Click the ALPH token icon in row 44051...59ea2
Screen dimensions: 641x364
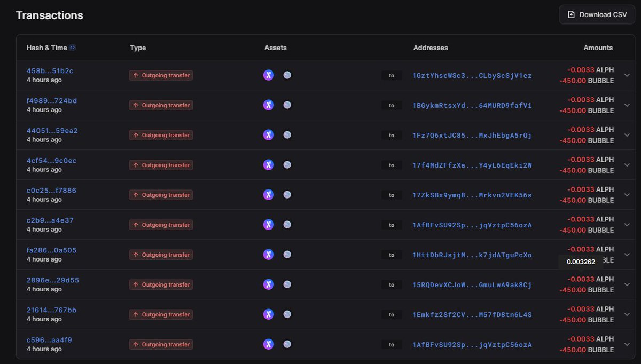269,135
